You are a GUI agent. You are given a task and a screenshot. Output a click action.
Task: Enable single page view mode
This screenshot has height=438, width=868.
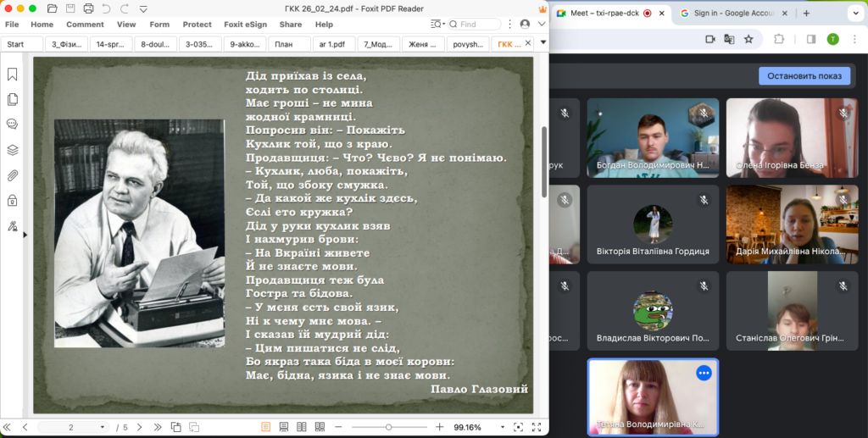pyautogui.click(x=265, y=427)
